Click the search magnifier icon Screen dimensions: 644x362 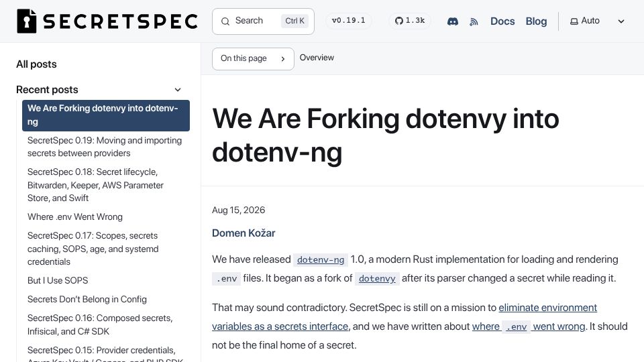coord(225,21)
